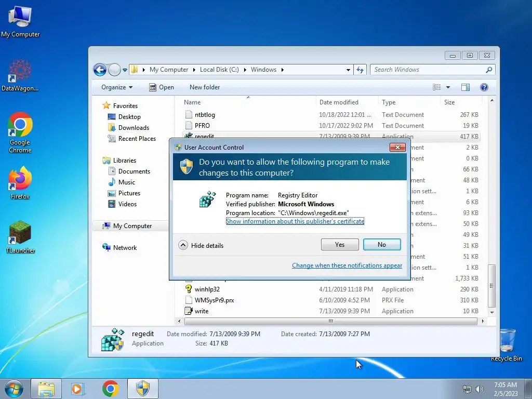Select the PFRO text document

tap(202, 126)
